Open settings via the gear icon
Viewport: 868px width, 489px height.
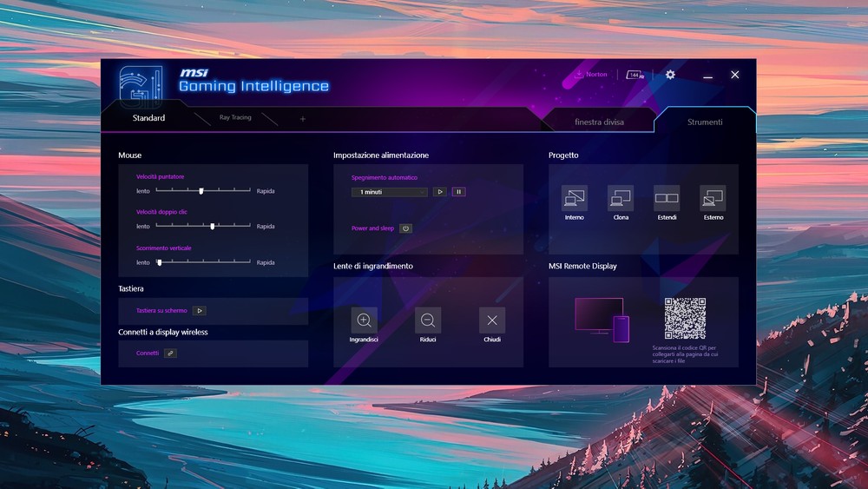click(x=670, y=74)
